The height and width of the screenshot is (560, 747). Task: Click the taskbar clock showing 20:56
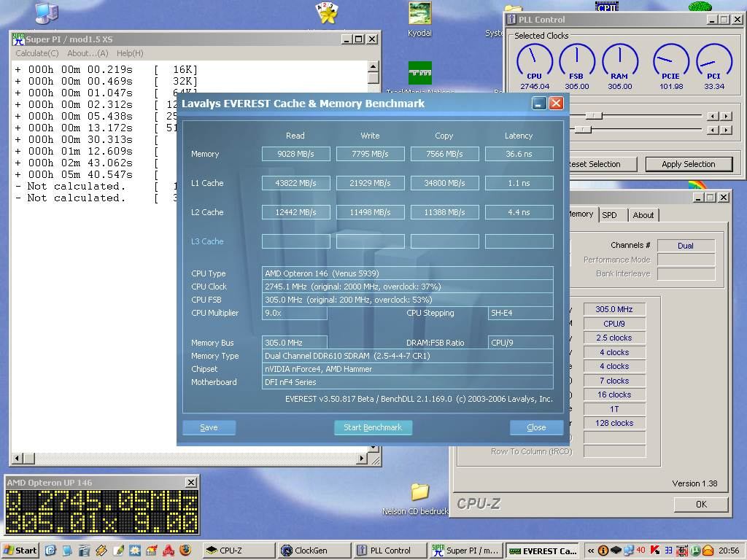pos(728,551)
